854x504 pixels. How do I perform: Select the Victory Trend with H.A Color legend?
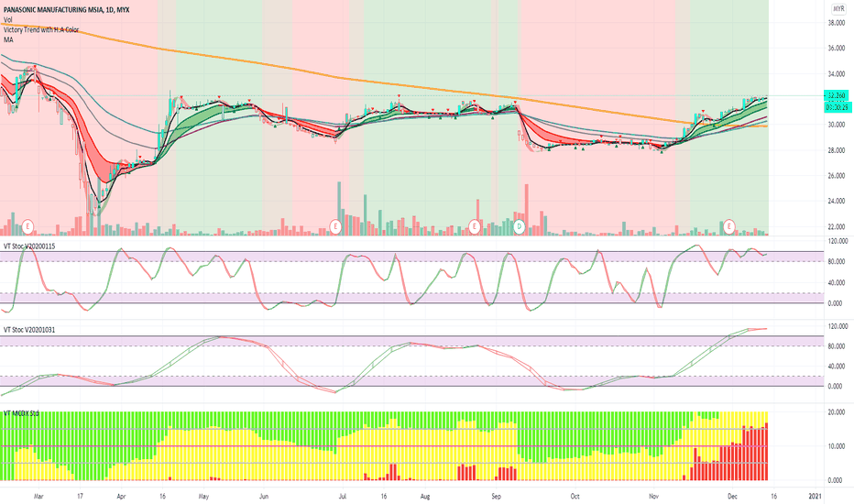click(x=41, y=29)
